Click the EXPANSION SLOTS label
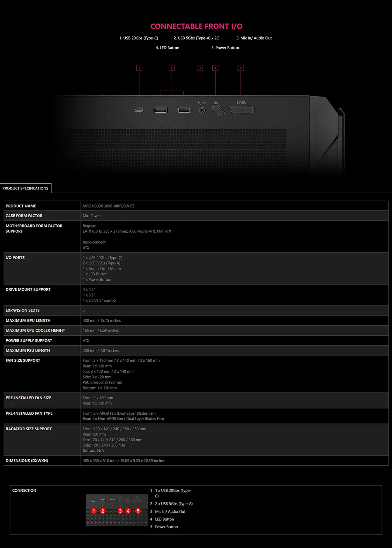This screenshot has width=392, height=548. click(23, 310)
